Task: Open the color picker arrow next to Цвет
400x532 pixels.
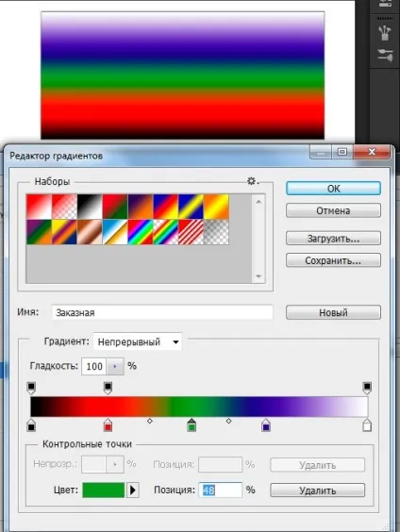Action: tap(133, 490)
